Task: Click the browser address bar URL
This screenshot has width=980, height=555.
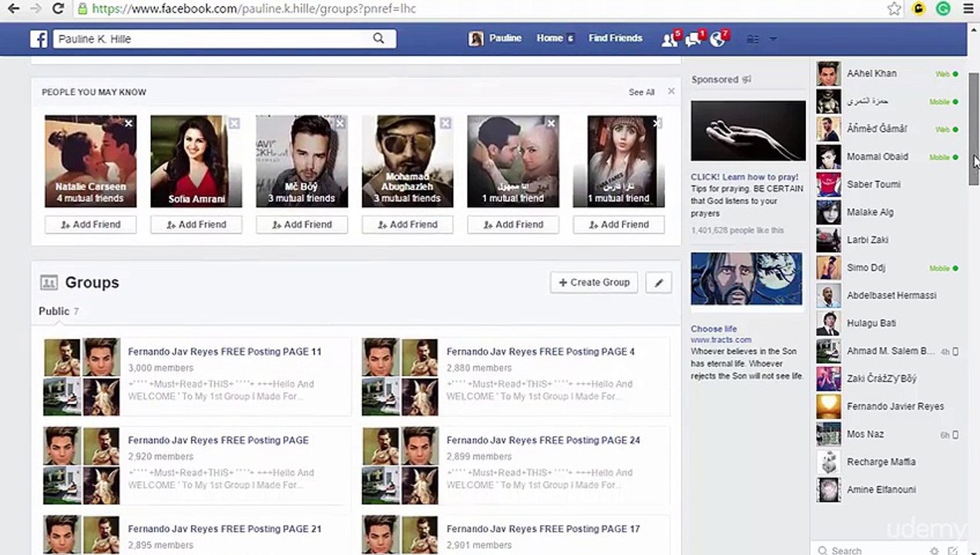Action: [253, 9]
